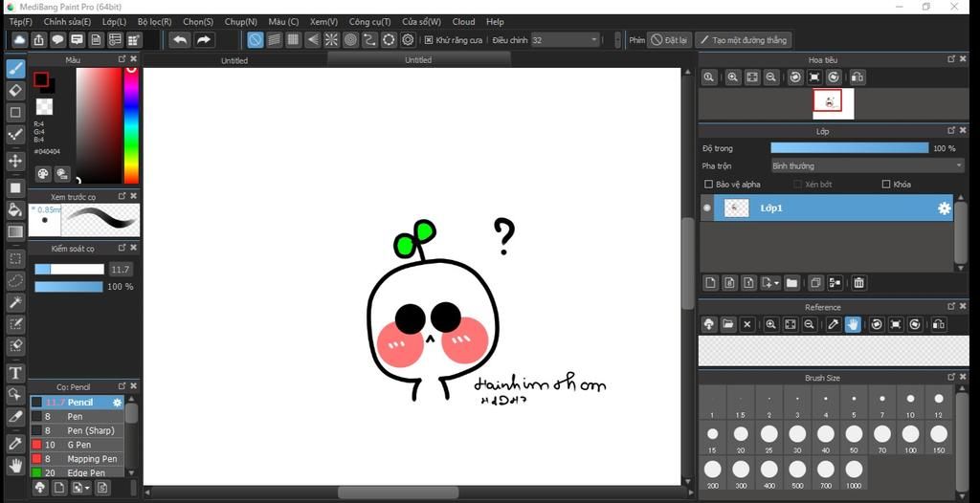Add a new folder in layer panel
980x503 pixels.
click(791, 283)
